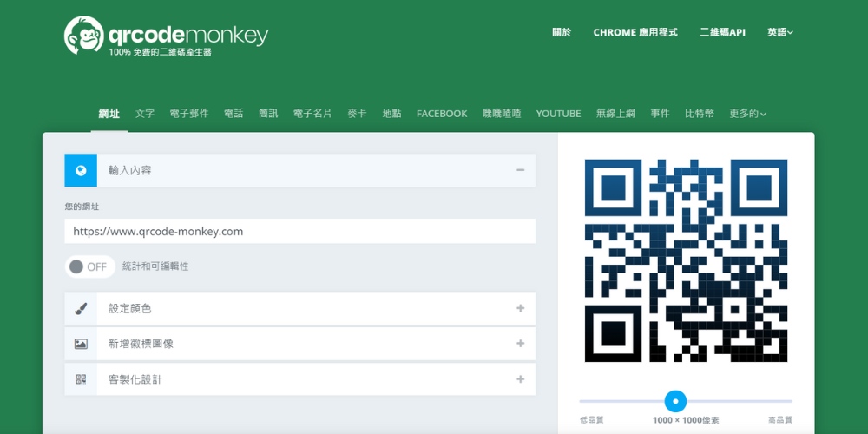Click the image icon for 新增徽標圖像
The image size is (868, 434).
81,344
